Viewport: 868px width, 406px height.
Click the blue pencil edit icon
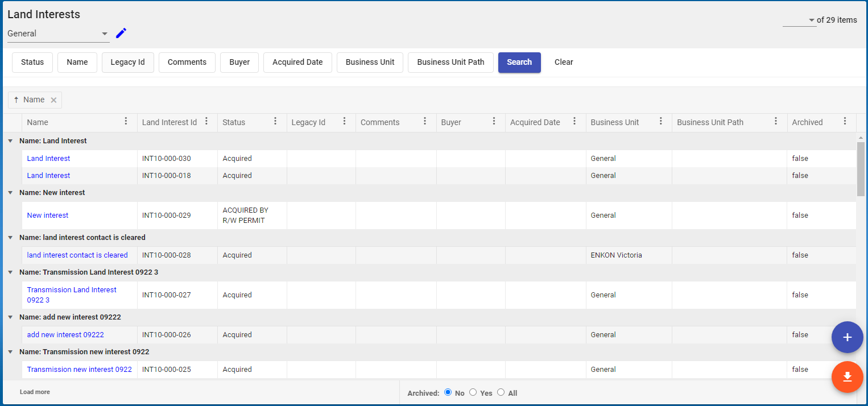click(x=121, y=34)
